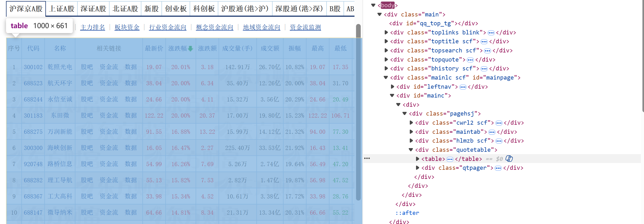This screenshot has height=224, width=644.
Task: Switch to 科创板 tab
Action: coord(204,9)
